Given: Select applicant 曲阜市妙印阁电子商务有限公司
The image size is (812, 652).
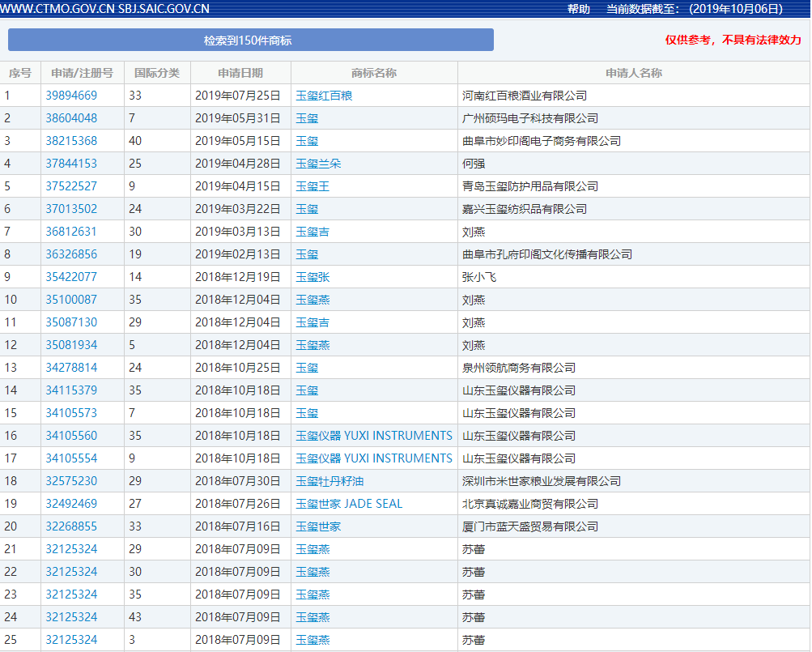Looking at the screenshot, I should [x=542, y=141].
